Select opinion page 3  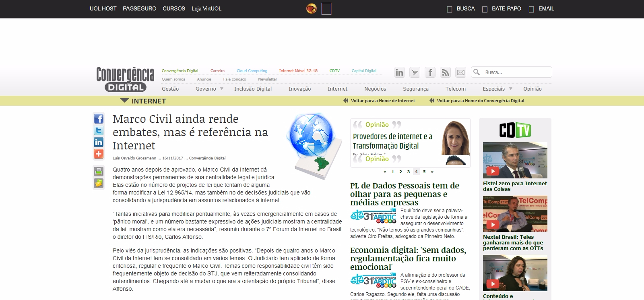pyautogui.click(x=409, y=172)
